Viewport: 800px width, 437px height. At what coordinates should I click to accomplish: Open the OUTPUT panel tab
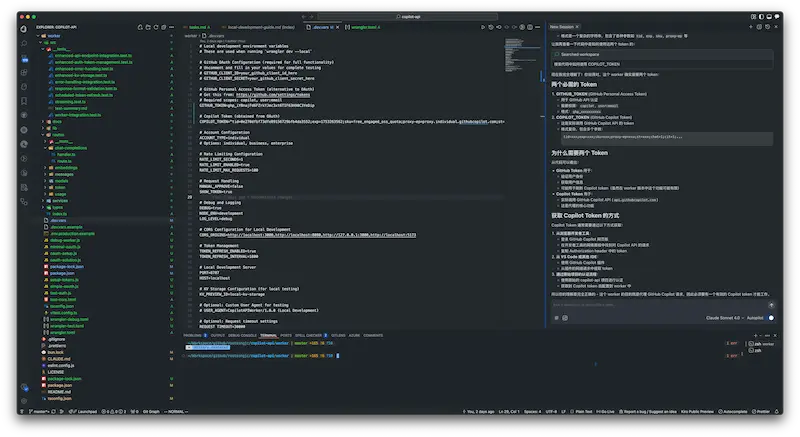218,336
